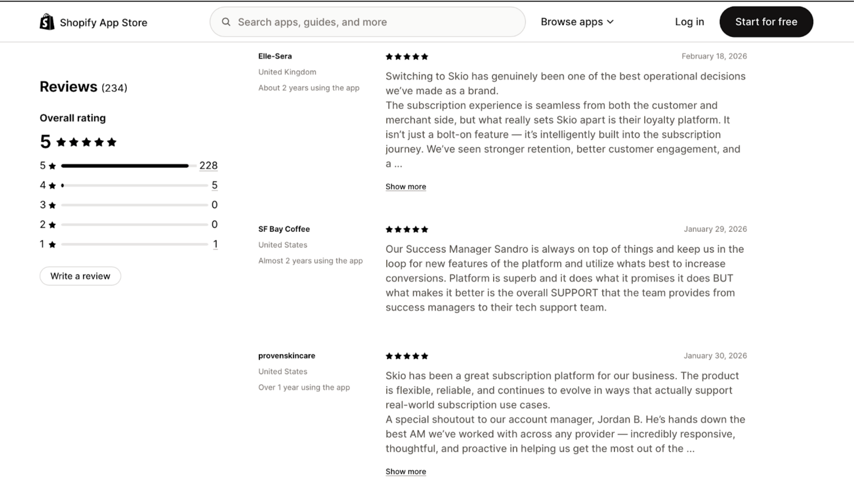Show more of Elle-Sera's review

point(405,187)
